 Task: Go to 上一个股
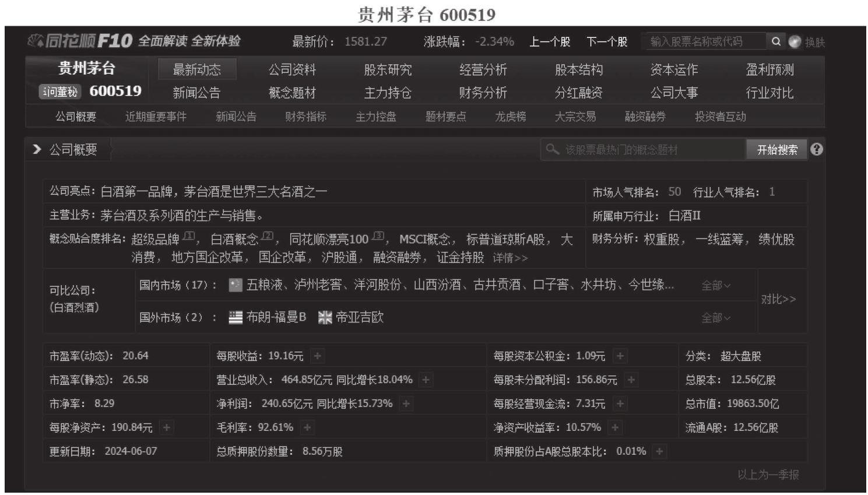pos(550,42)
